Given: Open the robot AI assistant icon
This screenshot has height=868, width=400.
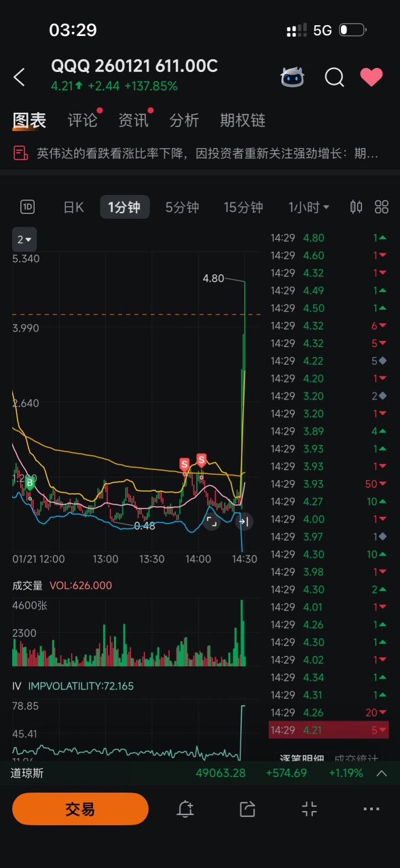Looking at the screenshot, I should tap(292, 77).
